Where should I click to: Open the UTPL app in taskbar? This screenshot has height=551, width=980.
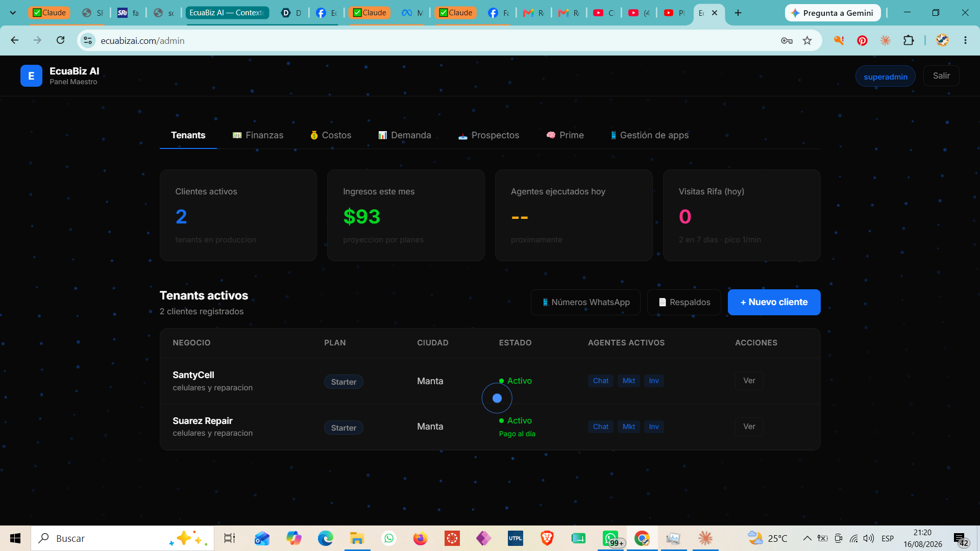tap(515, 538)
